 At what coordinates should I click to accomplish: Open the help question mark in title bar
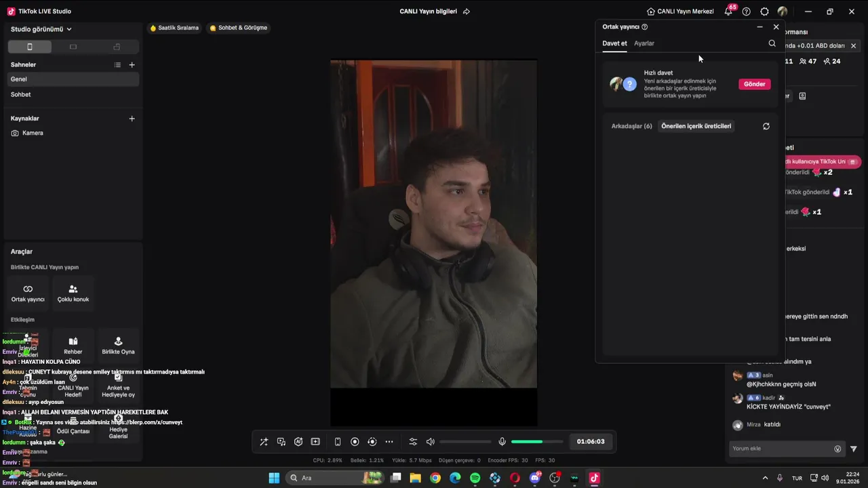click(747, 12)
